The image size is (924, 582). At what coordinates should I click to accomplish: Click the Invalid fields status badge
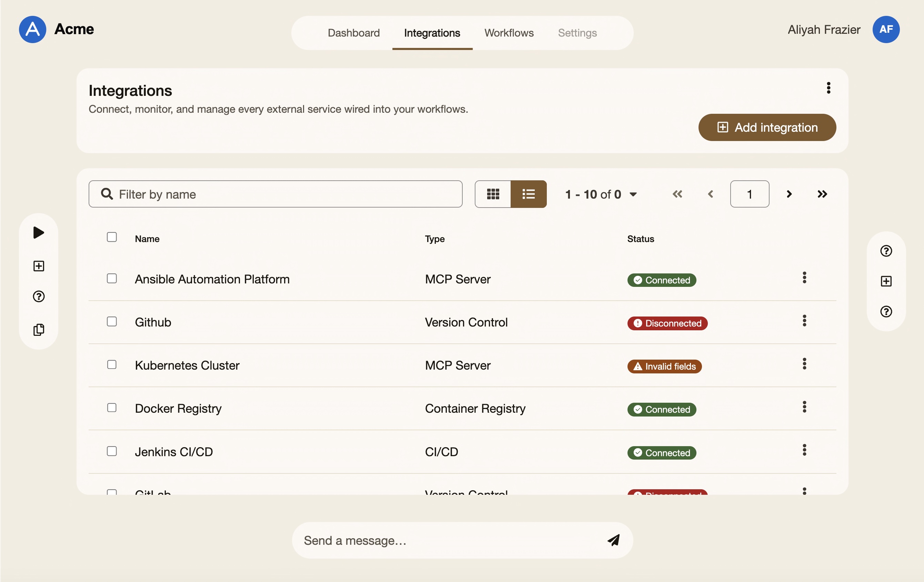(664, 367)
